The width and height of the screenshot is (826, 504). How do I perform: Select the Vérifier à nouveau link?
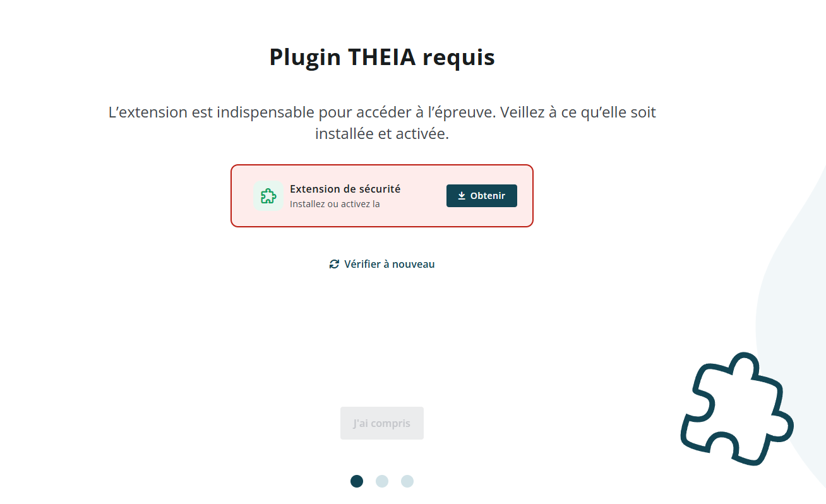click(382, 264)
